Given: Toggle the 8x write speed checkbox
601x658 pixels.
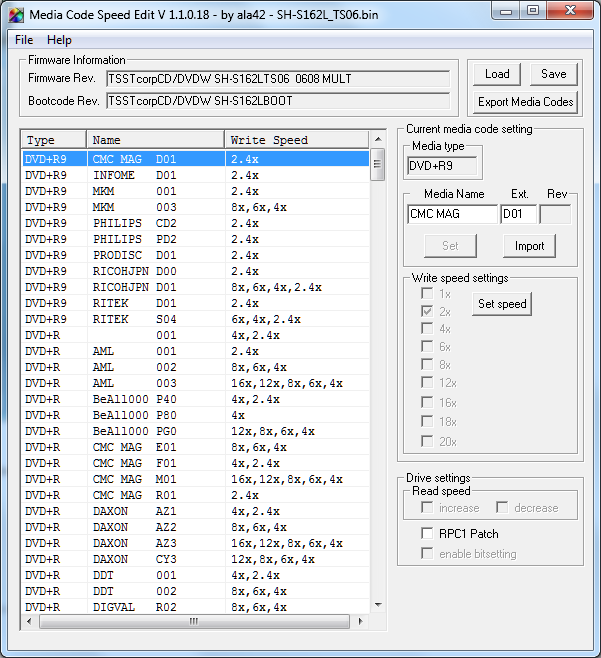Looking at the screenshot, I should tap(427, 365).
